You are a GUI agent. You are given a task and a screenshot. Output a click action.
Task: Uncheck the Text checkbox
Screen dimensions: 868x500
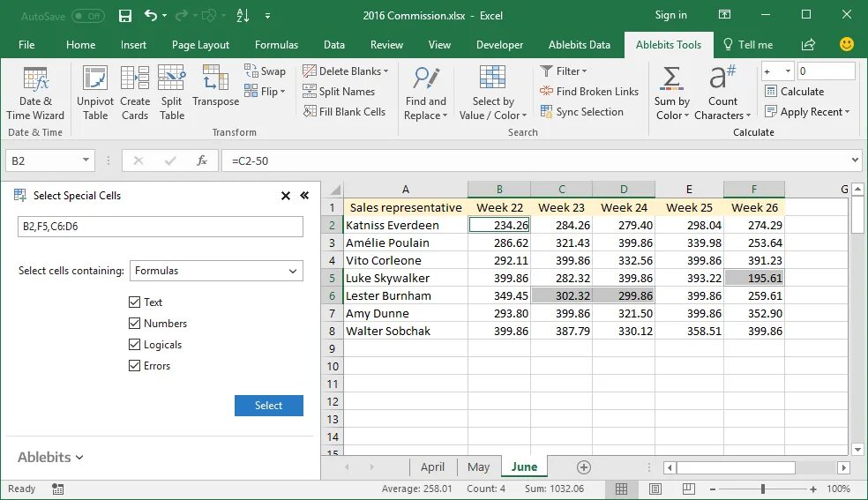point(134,302)
